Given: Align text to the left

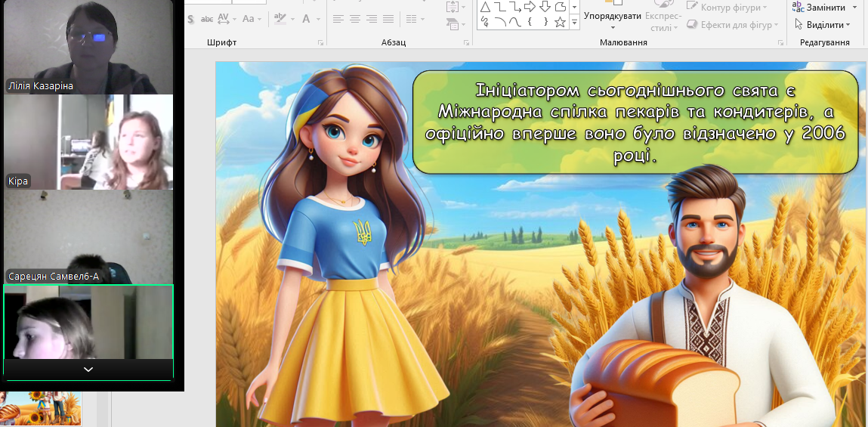Looking at the screenshot, I should pos(338,19).
